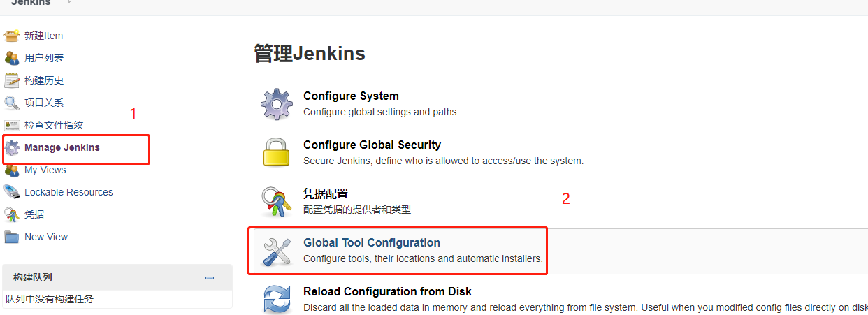Expand the Jenkins breadcrumb arrow
868x315 pixels.
point(68,3)
